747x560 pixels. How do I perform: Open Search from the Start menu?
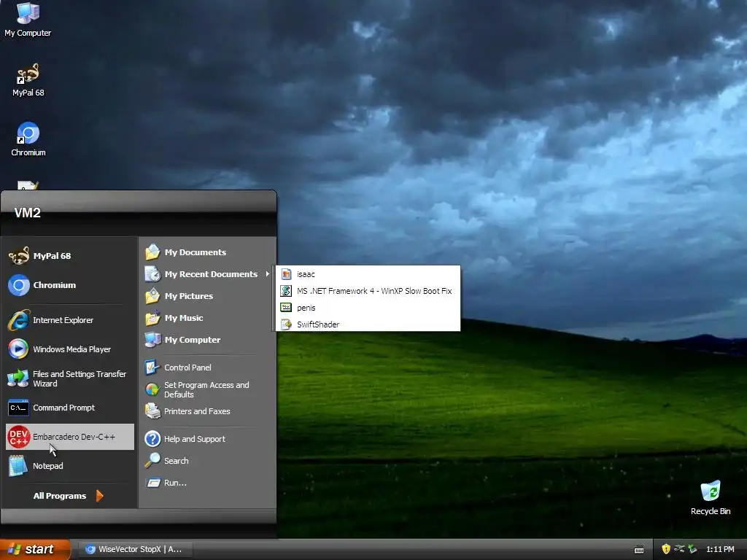click(x=208, y=461)
